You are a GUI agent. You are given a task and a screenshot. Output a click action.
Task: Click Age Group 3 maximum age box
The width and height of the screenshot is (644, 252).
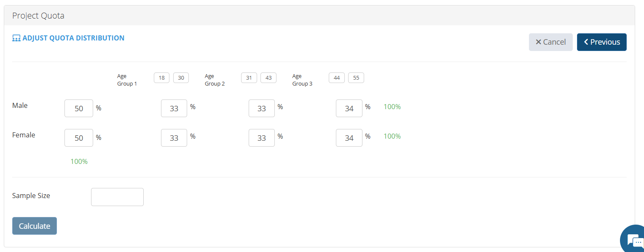coord(356,78)
